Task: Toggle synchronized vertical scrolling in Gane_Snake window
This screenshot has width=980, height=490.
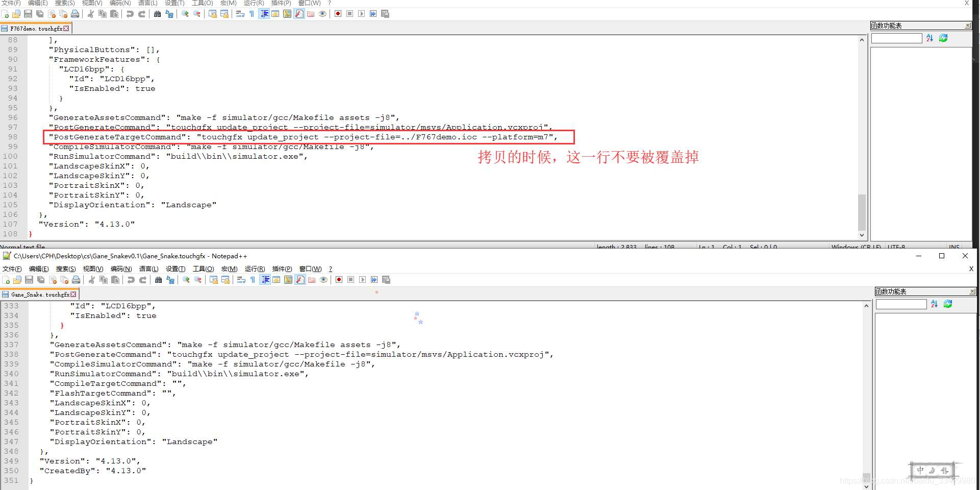Action: click(213, 280)
